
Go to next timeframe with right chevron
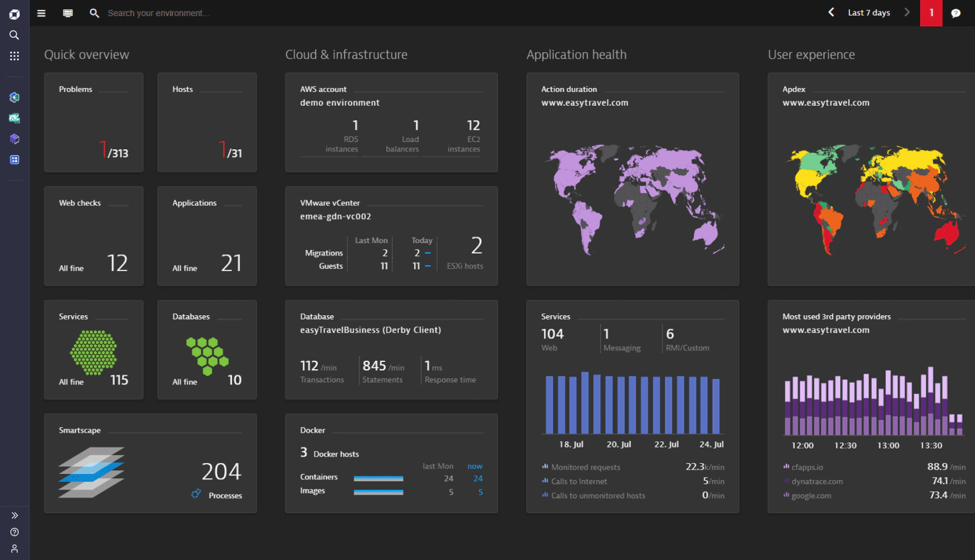[x=907, y=12]
